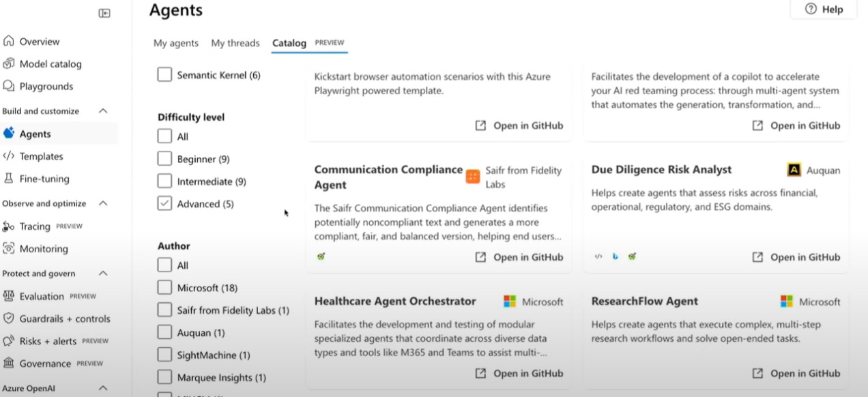The image size is (868, 397).
Task: Click Microsoft logo on Healthcare Agent Orchestrator
Action: point(510,302)
